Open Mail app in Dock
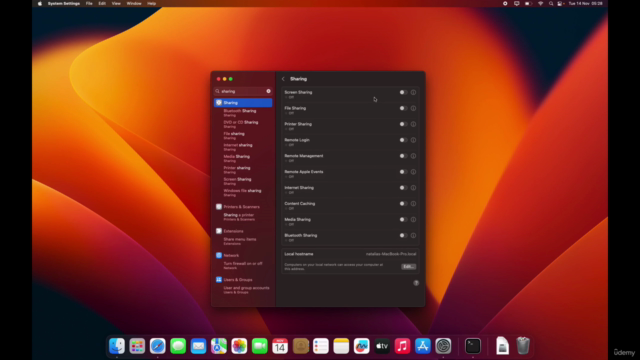The image size is (640, 360). point(198,346)
